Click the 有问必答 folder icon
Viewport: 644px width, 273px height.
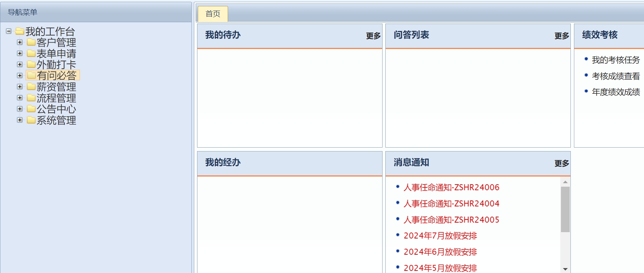click(x=31, y=75)
